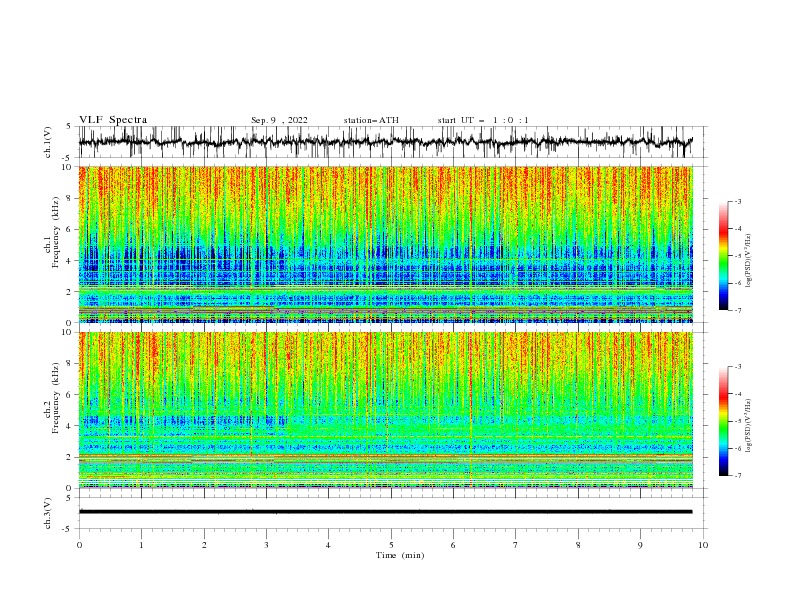Click the ch.1 spectrogram panel
The height and width of the screenshot is (612, 792).
point(385,244)
